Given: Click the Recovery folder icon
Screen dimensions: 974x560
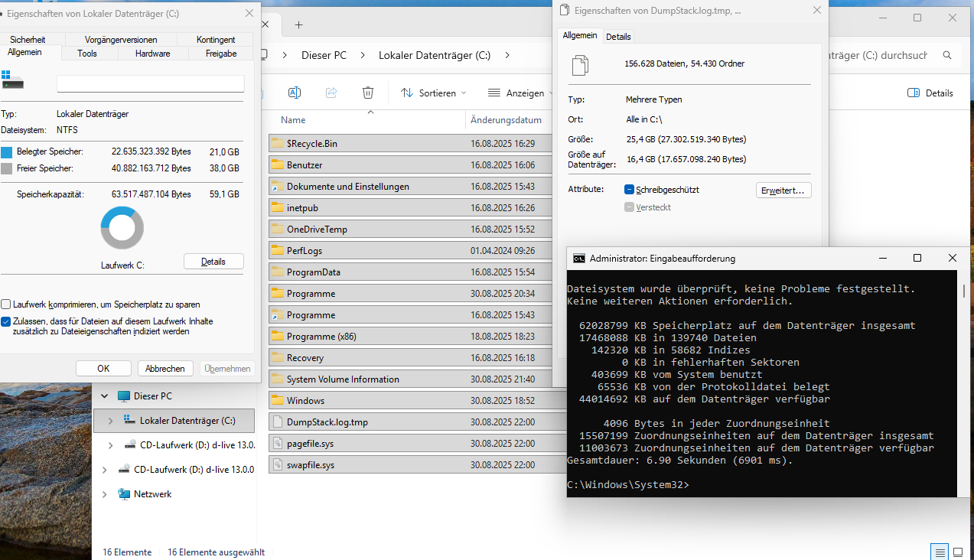Looking at the screenshot, I should [277, 357].
